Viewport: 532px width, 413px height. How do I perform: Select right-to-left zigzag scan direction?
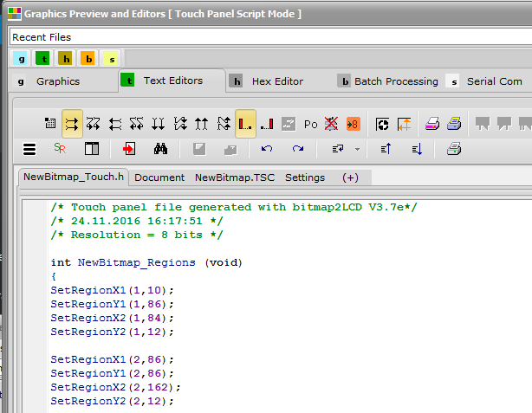tap(136, 124)
